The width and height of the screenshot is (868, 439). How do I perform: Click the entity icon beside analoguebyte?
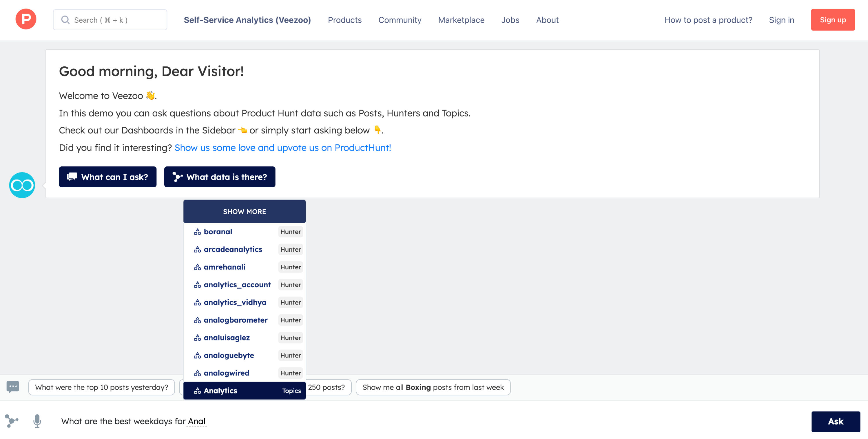click(x=198, y=355)
